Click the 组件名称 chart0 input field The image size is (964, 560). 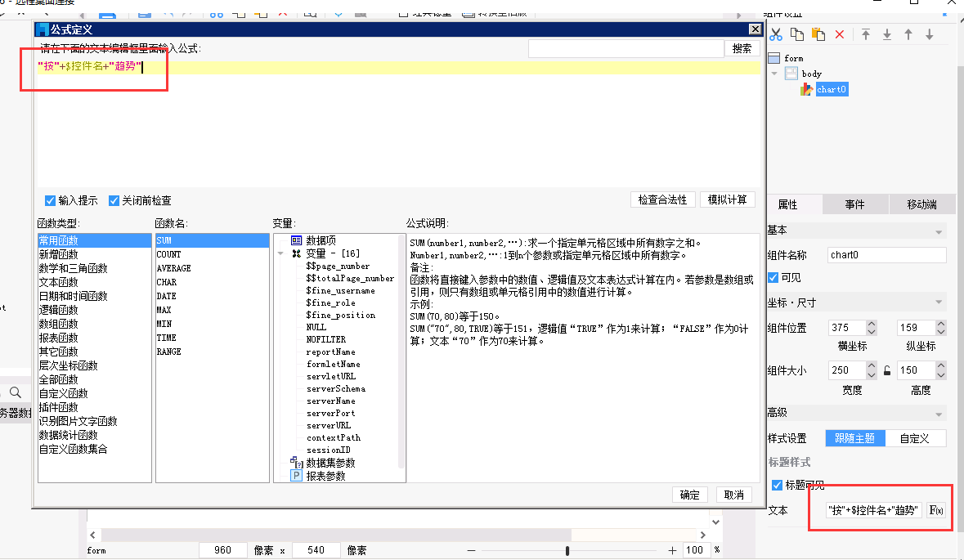(886, 255)
